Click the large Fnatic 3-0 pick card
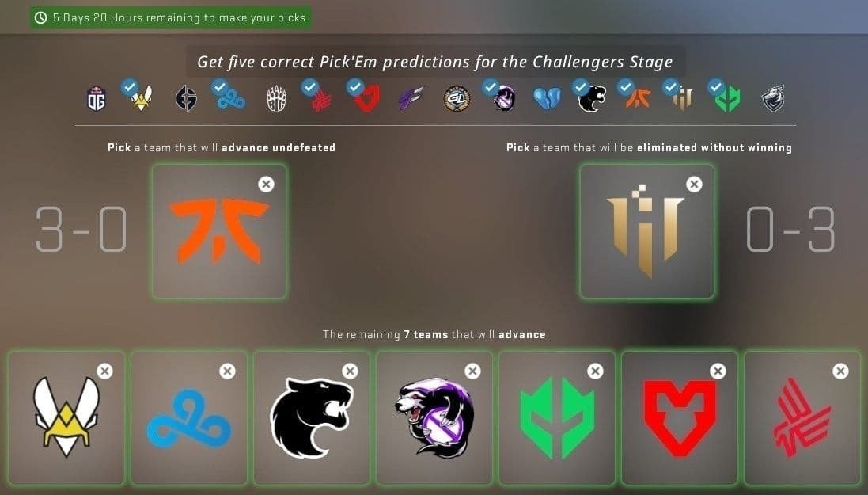This screenshot has height=495, width=868. click(220, 231)
